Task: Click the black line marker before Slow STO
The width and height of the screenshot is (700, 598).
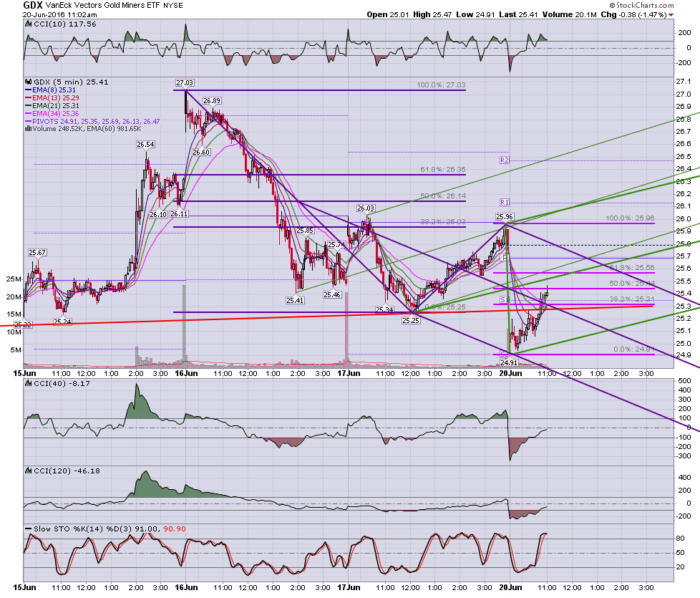Action: tap(29, 529)
